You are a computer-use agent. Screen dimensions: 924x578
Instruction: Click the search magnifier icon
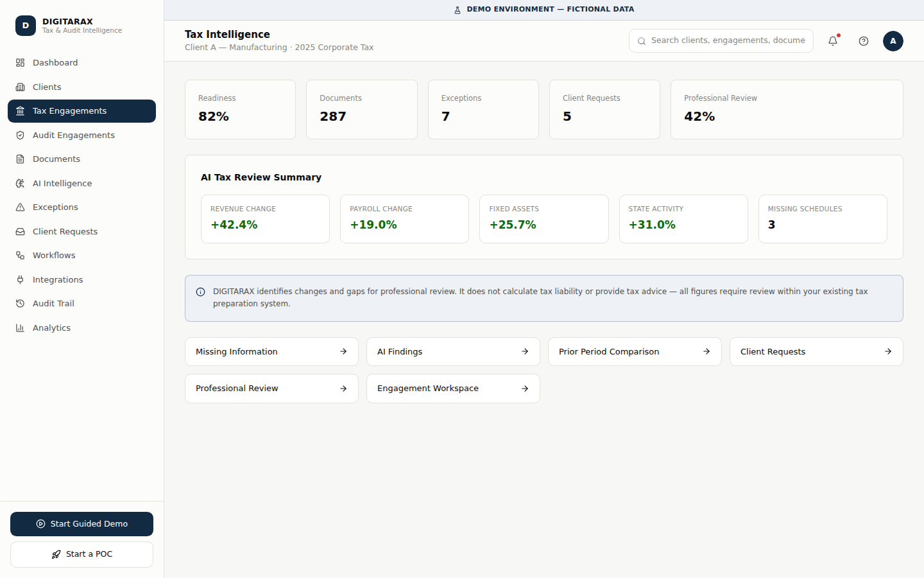[x=642, y=41]
